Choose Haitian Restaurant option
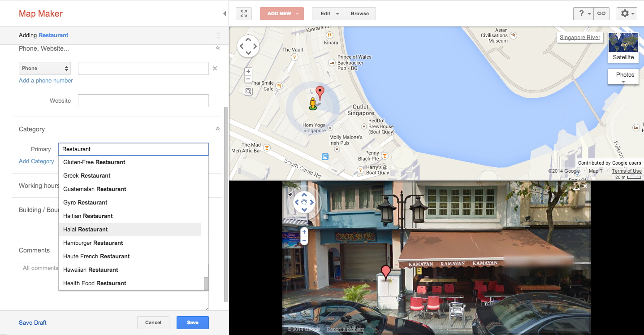This screenshot has width=644, height=335. pos(130,216)
